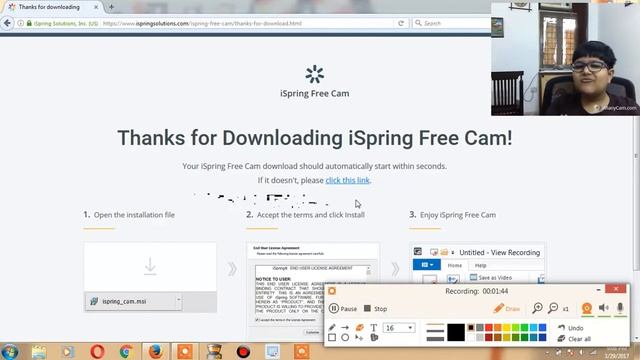Open the font size 16 dropdown
The width and height of the screenshot is (640, 360).
tap(399, 328)
